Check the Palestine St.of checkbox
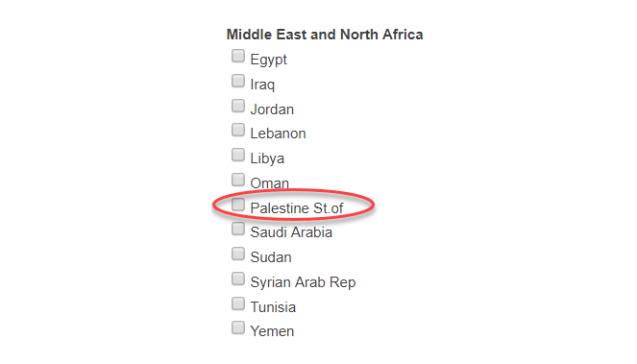 (x=238, y=205)
